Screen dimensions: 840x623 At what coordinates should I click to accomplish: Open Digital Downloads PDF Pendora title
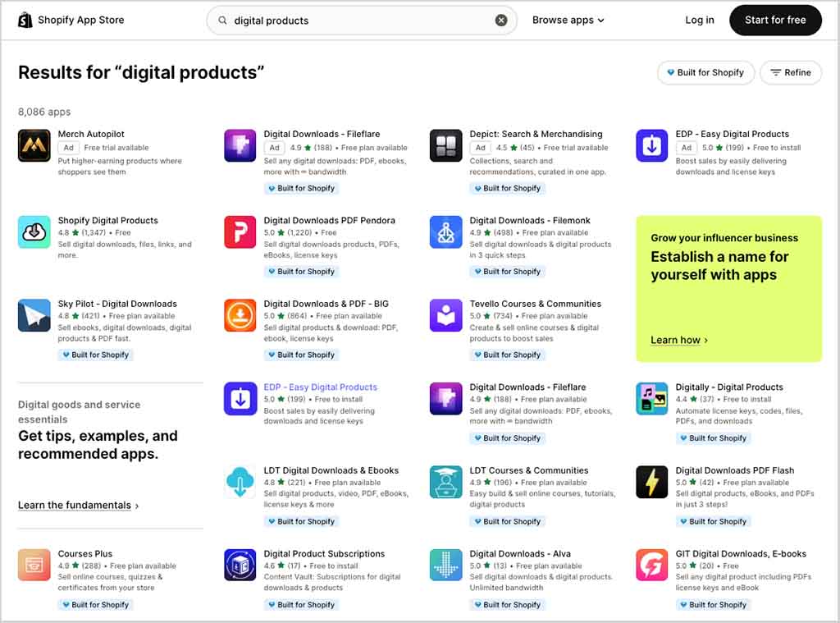[330, 220]
